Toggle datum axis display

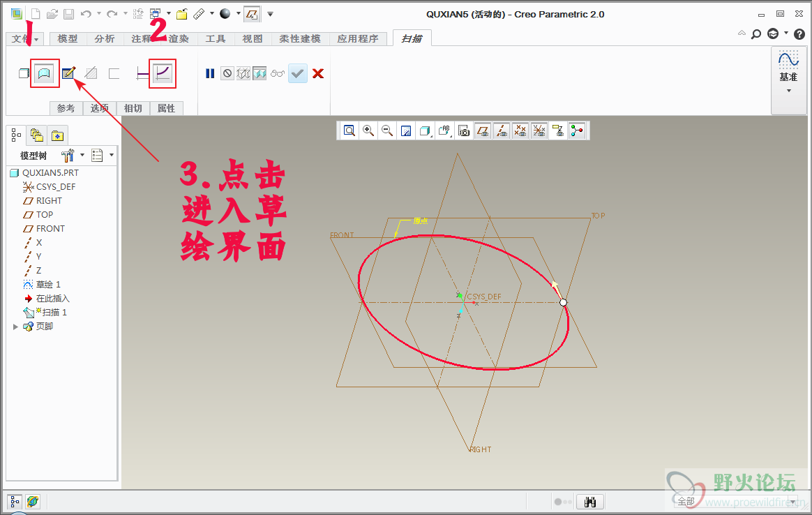[502, 130]
